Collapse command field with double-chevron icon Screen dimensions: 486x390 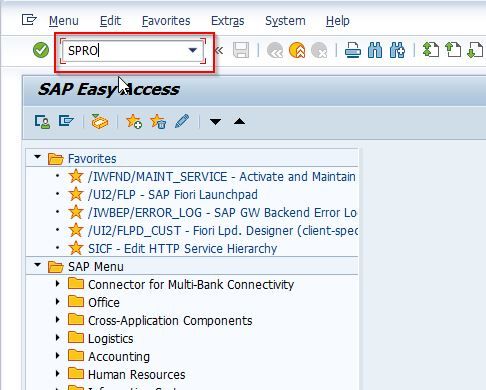coord(219,51)
